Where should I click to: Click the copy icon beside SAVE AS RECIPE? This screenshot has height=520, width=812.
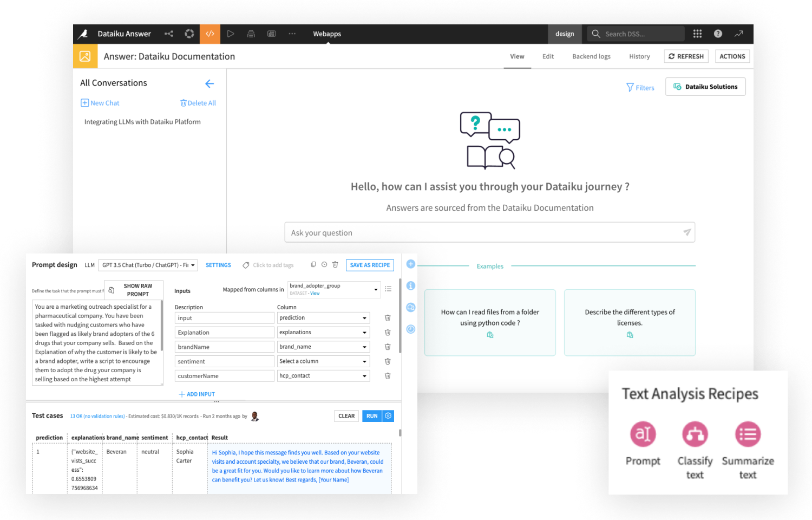point(313,264)
